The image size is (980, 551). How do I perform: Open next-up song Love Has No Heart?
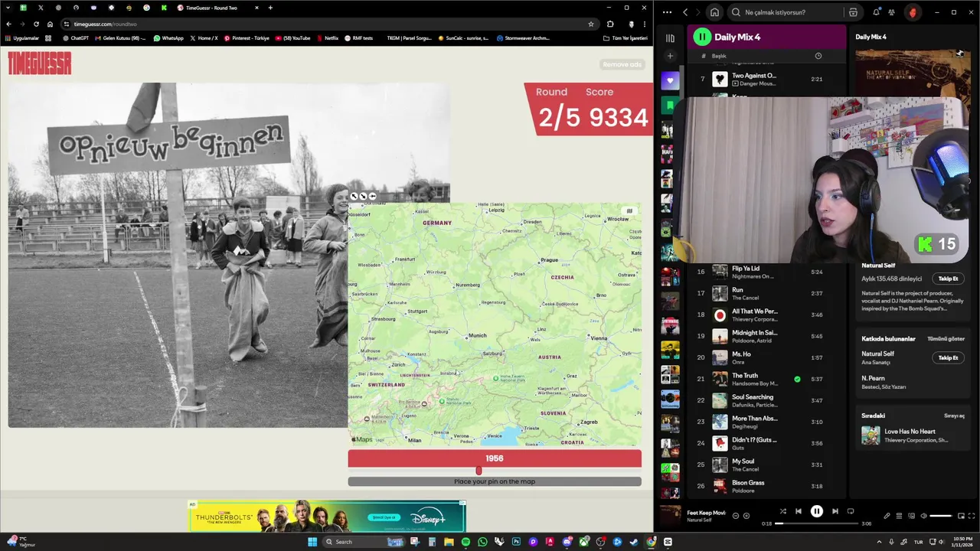coord(909,435)
